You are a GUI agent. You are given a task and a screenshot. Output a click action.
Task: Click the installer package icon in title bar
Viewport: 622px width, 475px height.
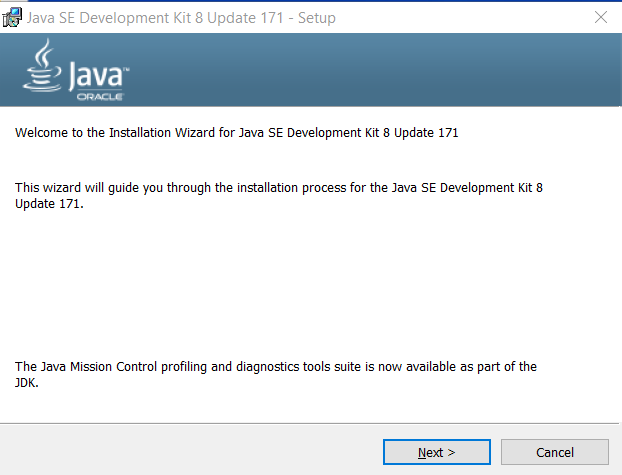tap(12, 17)
